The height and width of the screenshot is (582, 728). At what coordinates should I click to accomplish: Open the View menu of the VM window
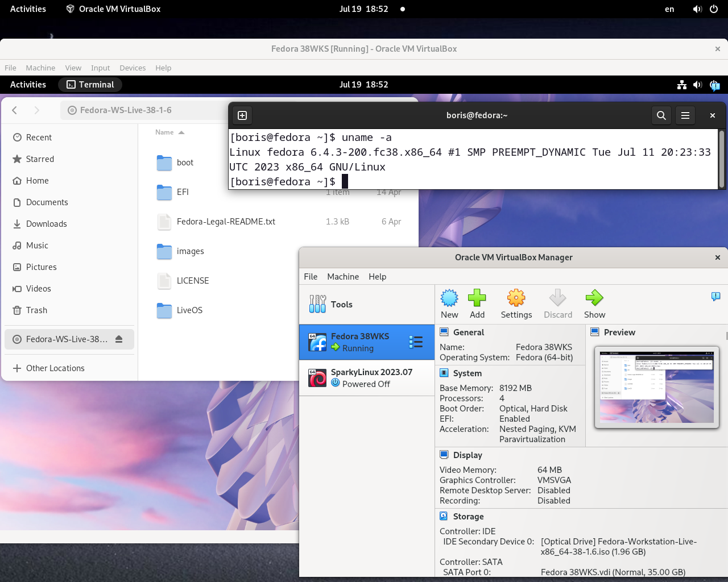73,68
